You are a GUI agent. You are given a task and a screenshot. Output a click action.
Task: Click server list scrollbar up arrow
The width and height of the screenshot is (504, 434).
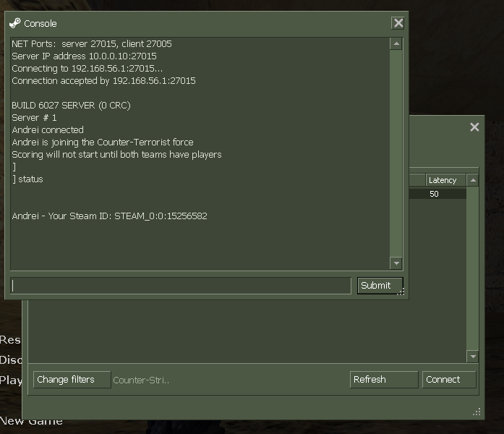[x=473, y=180]
